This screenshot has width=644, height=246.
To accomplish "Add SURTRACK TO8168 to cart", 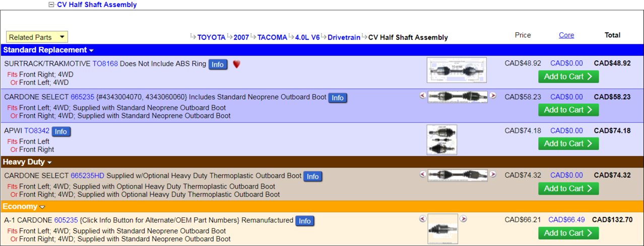I will click(x=568, y=76).
